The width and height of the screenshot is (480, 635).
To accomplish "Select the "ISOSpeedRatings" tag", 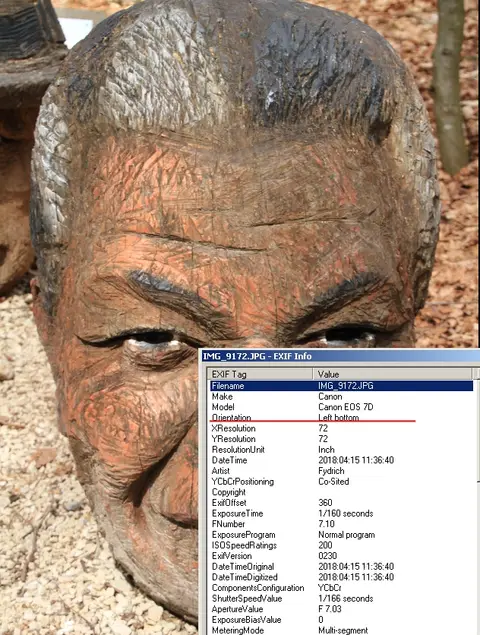I will (244, 545).
